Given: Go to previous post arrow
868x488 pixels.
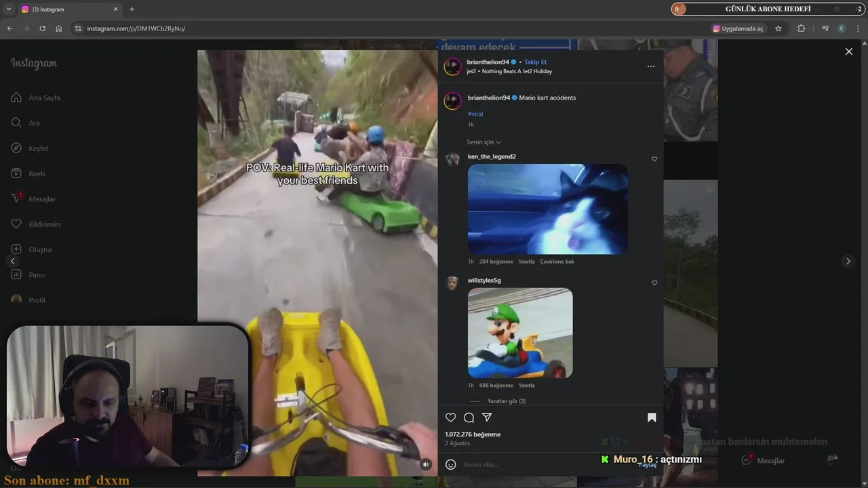Looking at the screenshot, I should pos(12,261).
